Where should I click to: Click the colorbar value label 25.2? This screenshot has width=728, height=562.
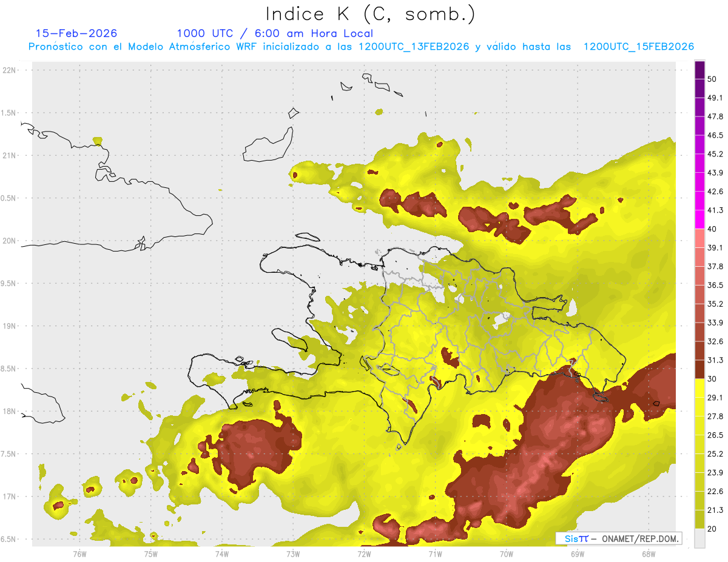pyautogui.click(x=715, y=453)
